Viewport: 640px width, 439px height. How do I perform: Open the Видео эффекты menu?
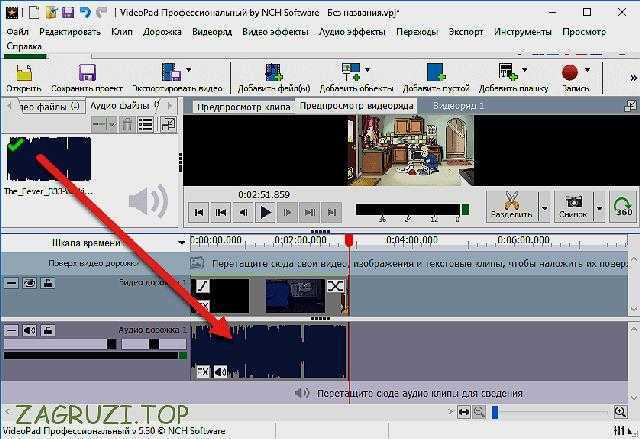275,32
